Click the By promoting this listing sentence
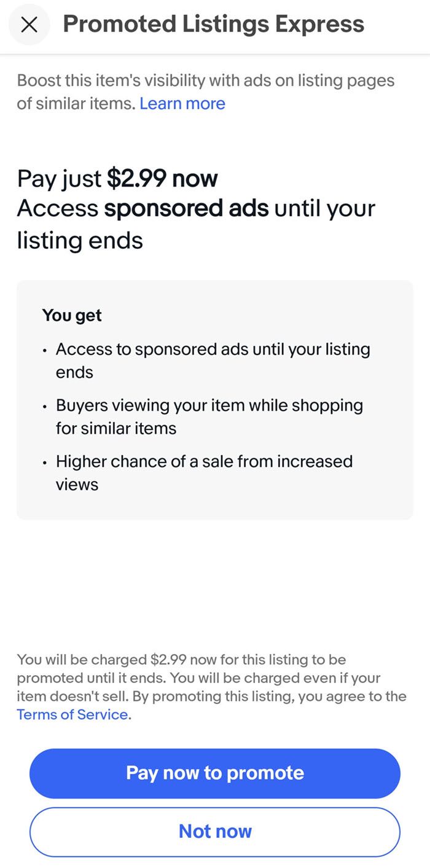 pos(212,705)
